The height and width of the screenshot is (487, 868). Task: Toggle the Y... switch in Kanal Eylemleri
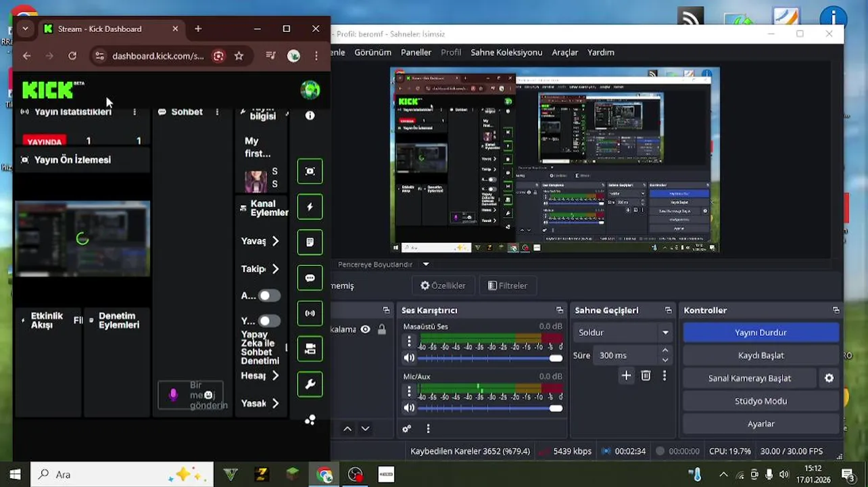click(x=269, y=321)
